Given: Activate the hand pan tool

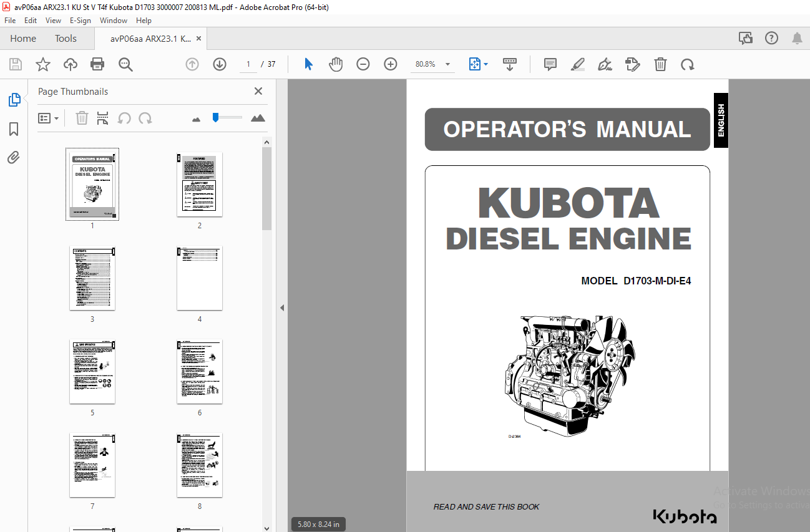Looking at the screenshot, I should click(336, 64).
